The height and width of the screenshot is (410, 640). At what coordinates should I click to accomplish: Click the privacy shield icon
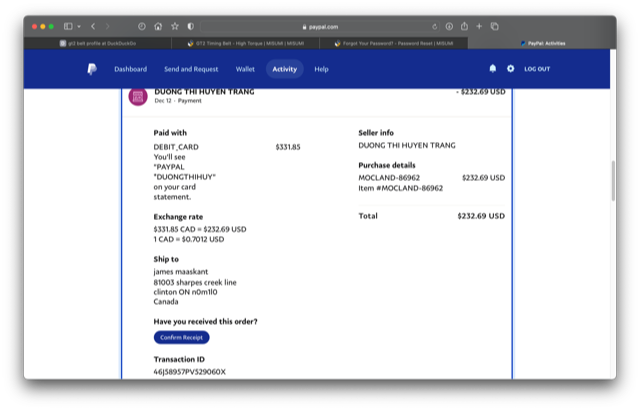click(x=191, y=27)
